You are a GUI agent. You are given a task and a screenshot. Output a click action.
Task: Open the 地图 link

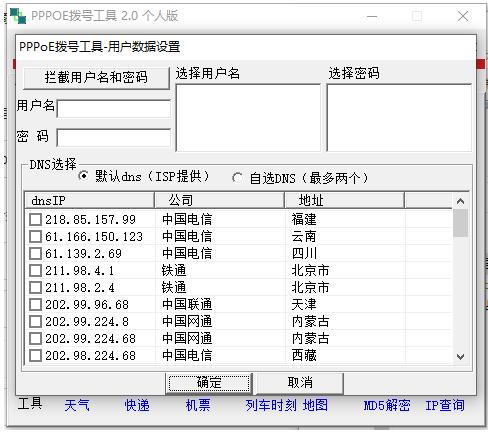[315, 405]
